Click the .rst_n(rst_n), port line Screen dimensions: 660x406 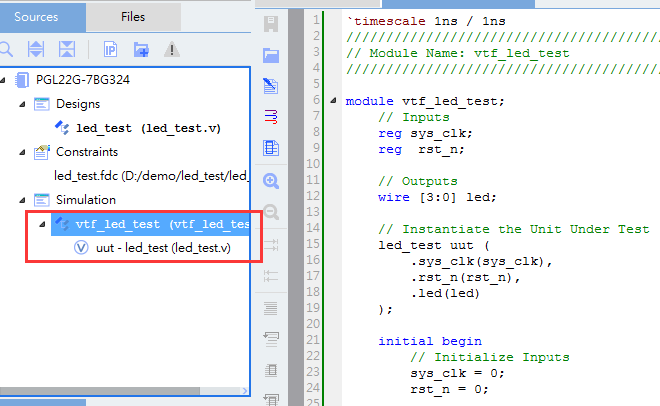(465, 277)
